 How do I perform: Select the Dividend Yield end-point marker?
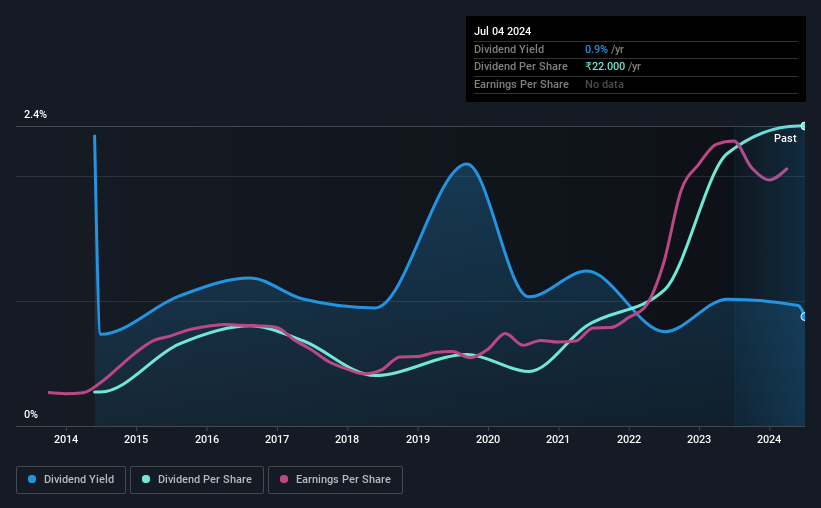pyautogui.click(x=804, y=317)
